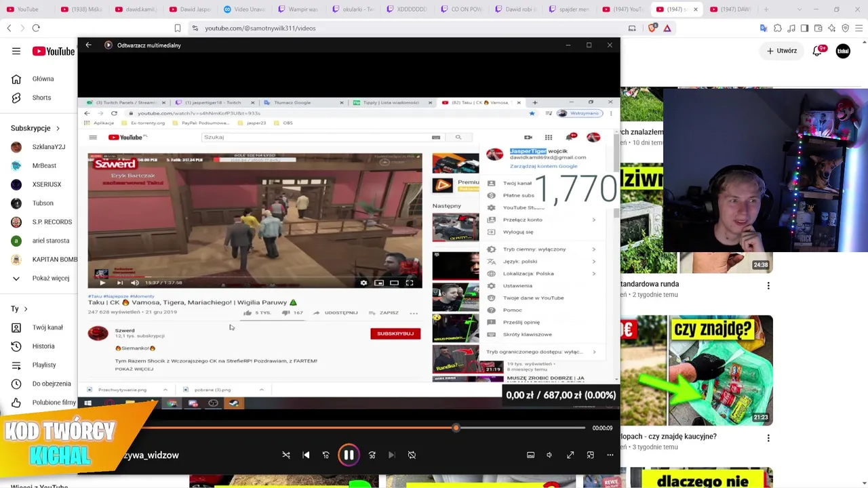This screenshot has width=868, height=488.
Task: Pause the media player video
Action: 349,455
